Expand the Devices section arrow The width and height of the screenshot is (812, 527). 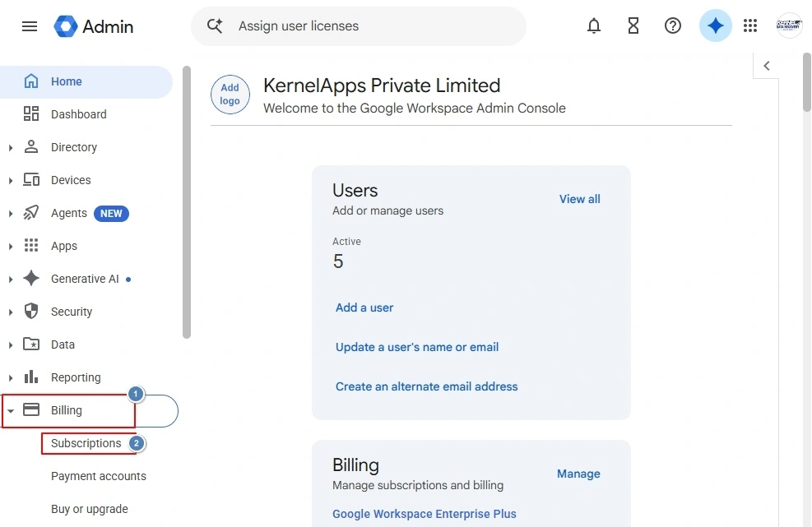(11, 181)
